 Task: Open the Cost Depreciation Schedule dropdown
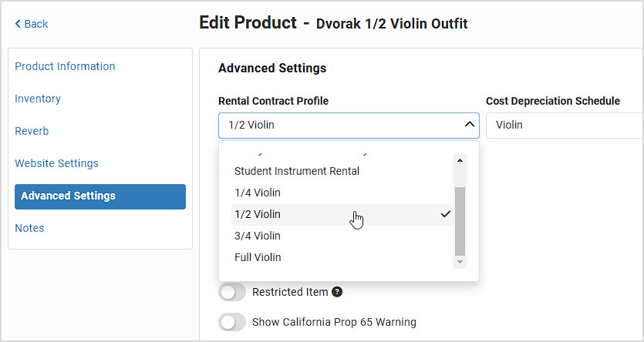pos(565,125)
